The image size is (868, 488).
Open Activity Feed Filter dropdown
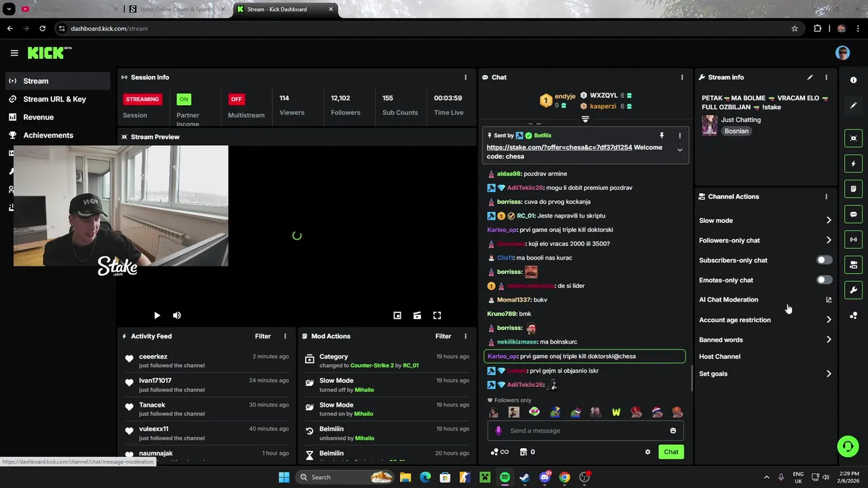[262, 336]
